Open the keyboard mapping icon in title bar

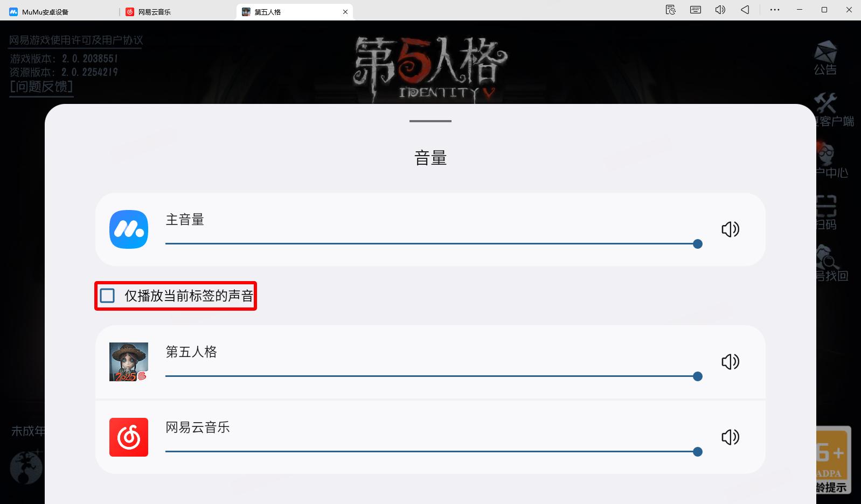click(x=696, y=10)
